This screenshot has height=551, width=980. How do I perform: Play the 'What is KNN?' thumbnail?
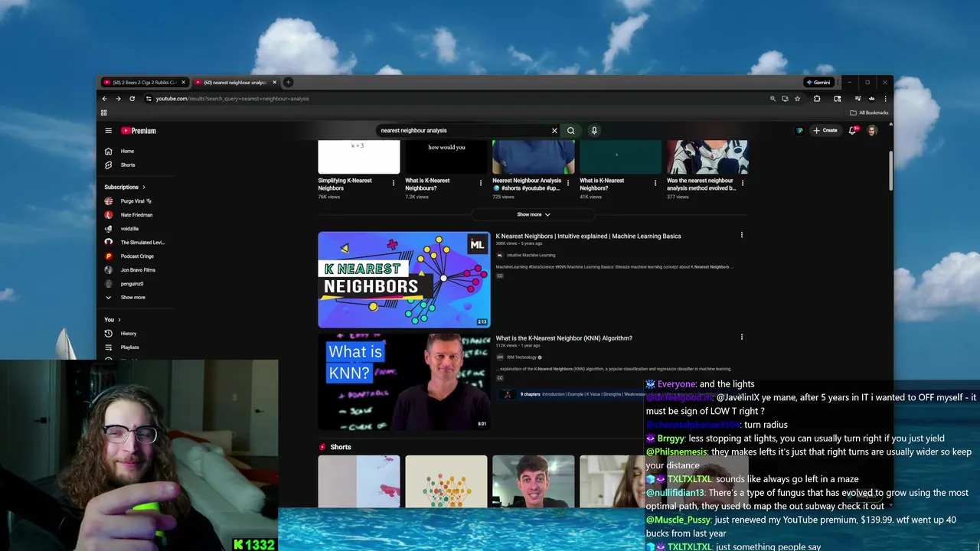coord(404,382)
